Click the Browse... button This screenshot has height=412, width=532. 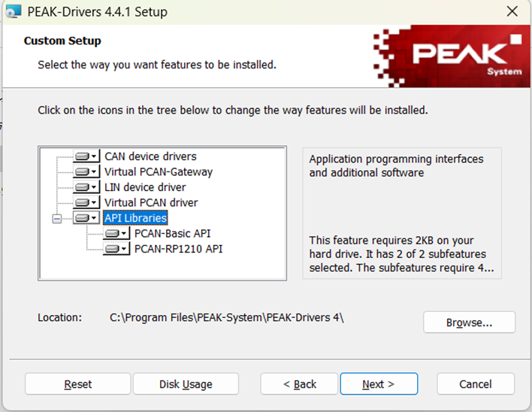pyautogui.click(x=469, y=322)
